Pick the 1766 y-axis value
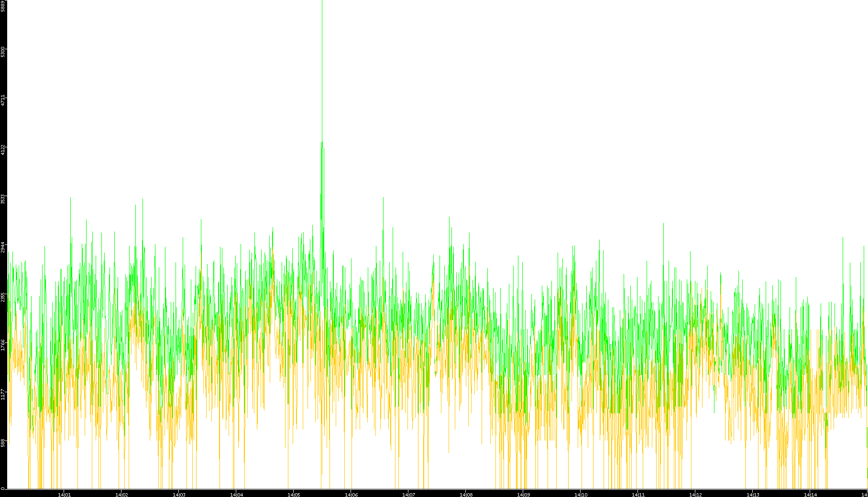The image size is (868, 497). pyautogui.click(x=3, y=345)
